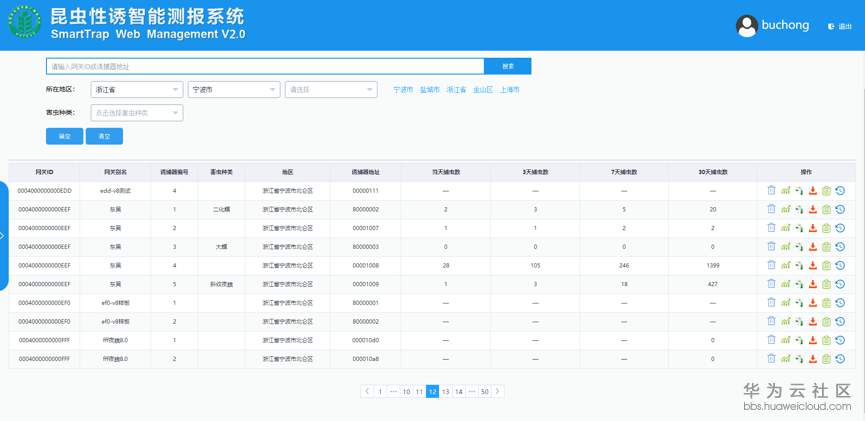Image resolution: width=865 pixels, height=421 pixels.
Task: Open the history clock icon for address 00000111
Action: pyautogui.click(x=840, y=191)
